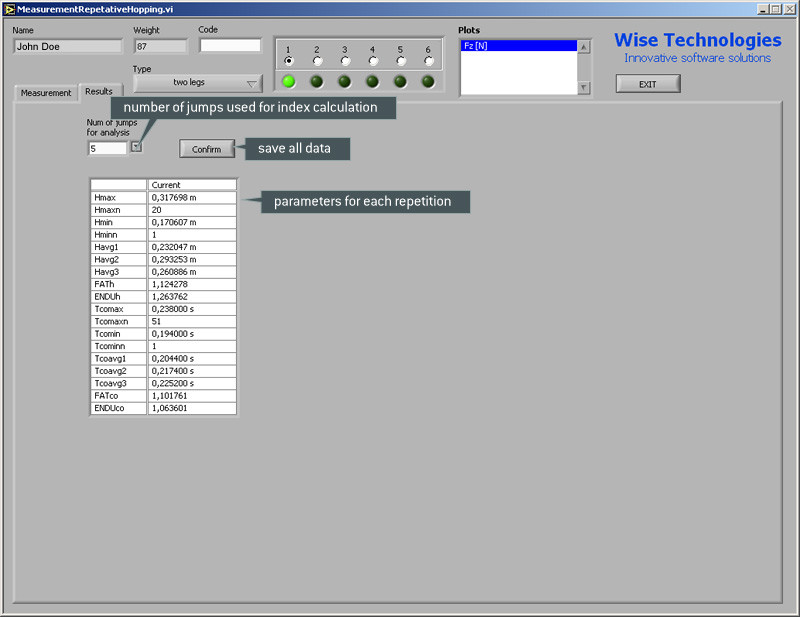The image size is (800, 617).
Task: Select repetition radio button 6
Action: [429, 61]
